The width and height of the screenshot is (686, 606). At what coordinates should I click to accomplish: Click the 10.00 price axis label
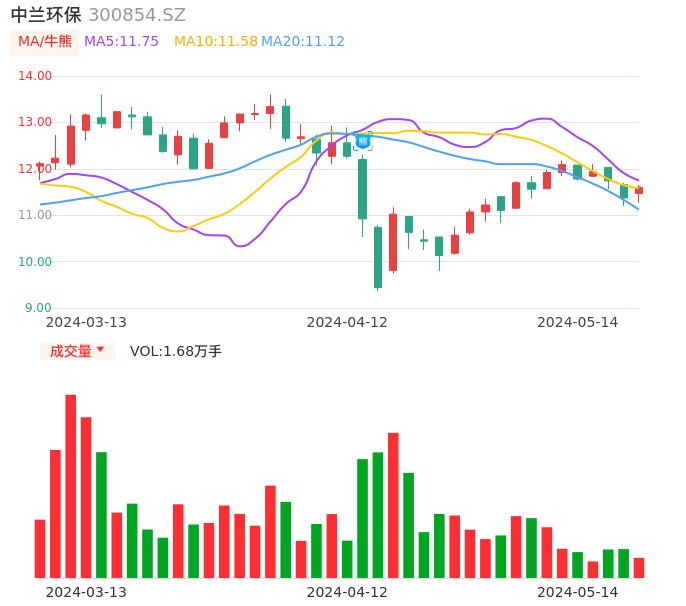click(x=36, y=262)
